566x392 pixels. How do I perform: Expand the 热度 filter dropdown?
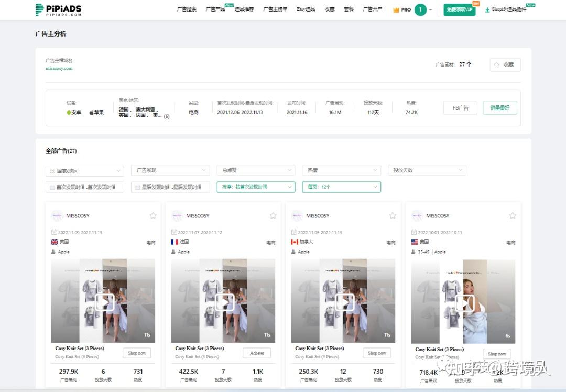341,170
